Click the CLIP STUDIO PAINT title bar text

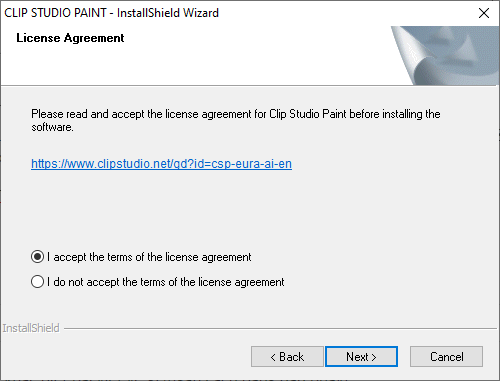point(111,13)
